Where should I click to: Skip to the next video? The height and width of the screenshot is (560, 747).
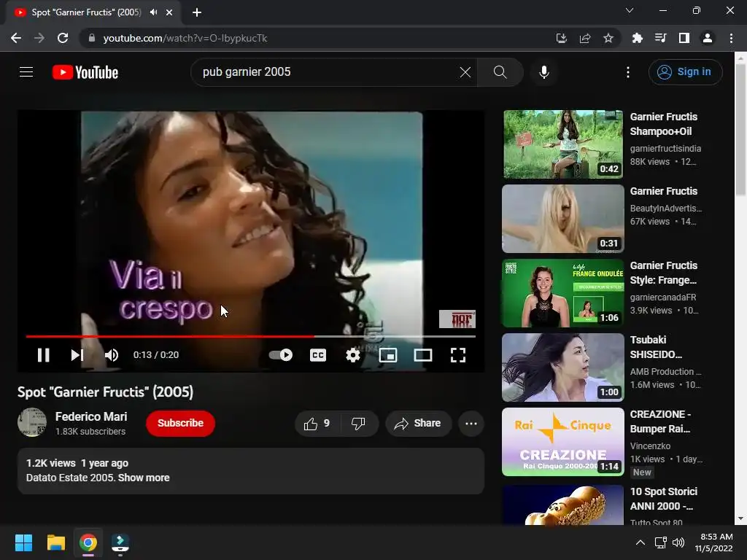[77, 355]
